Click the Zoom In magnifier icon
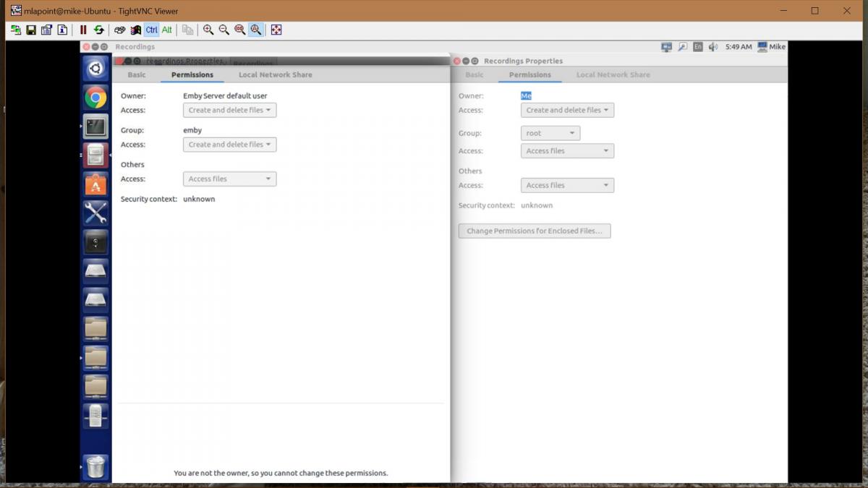 pyautogui.click(x=208, y=30)
